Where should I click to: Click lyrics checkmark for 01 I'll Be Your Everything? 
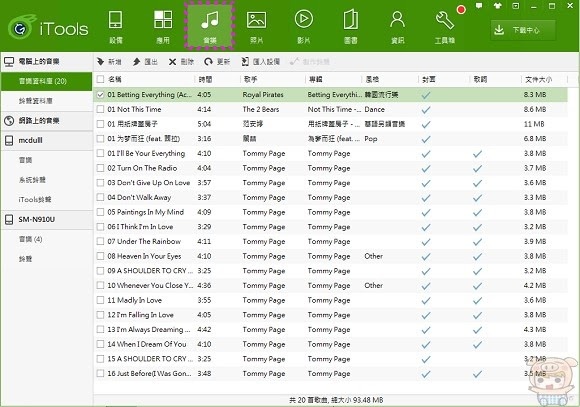pyautogui.click(x=477, y=154)
